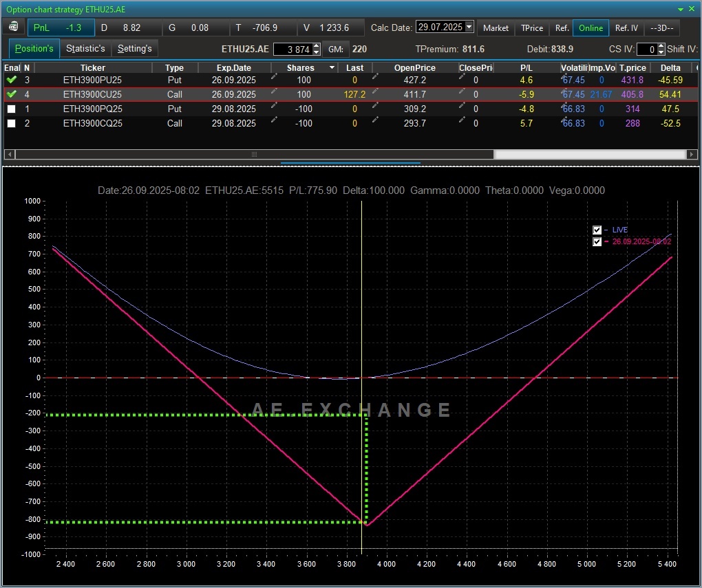Screen dimensions: 702x588
Task: Close the Option chart strategy window
Action: [x=692, y=9]
